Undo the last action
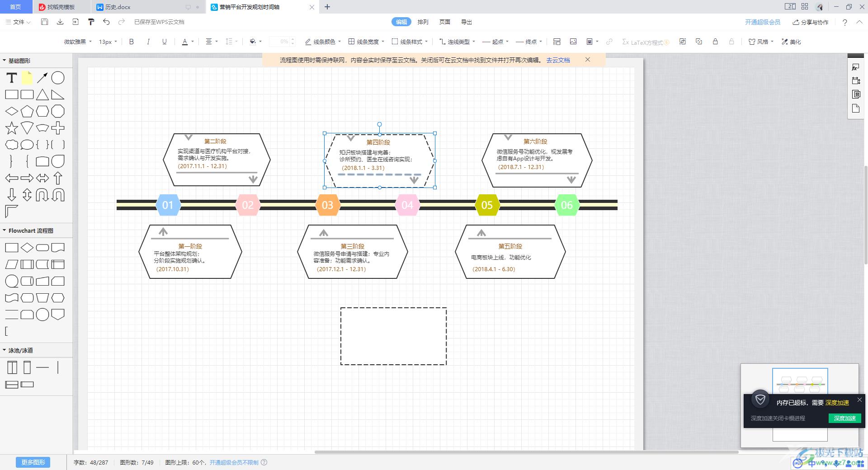Viewport: 868px width, 470px height. 106,22
